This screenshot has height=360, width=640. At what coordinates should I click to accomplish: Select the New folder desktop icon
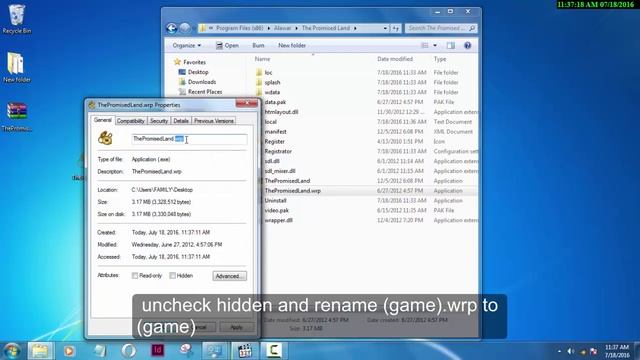[16, 67]
